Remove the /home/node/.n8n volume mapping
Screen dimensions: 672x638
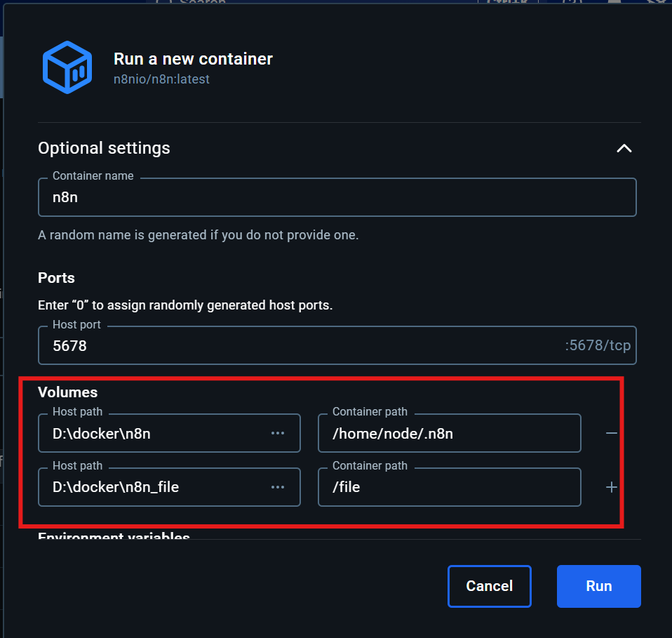[x=610, y=433]
